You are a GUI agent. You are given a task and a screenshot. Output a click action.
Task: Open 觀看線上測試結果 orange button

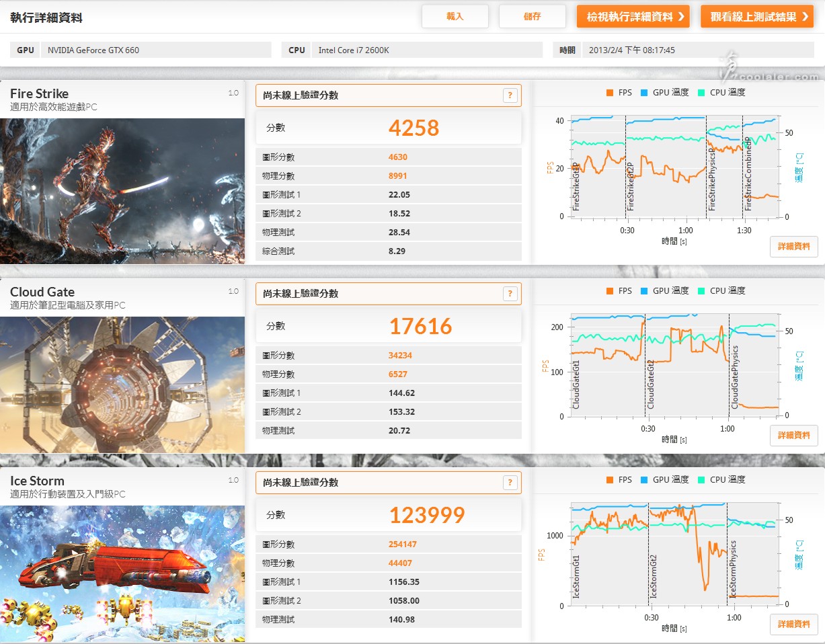tap(757, 17)
